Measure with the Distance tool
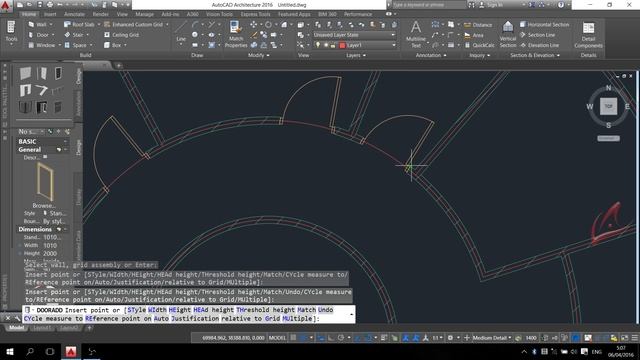The image size is (640, 360). [x=478, y=25]
